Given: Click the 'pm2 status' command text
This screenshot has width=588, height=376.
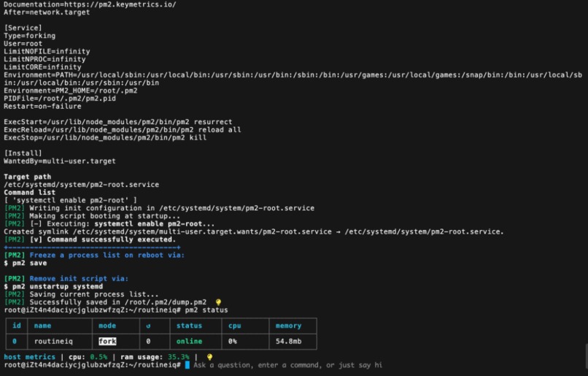Looking at the screenshot, I should coord(206,310).
